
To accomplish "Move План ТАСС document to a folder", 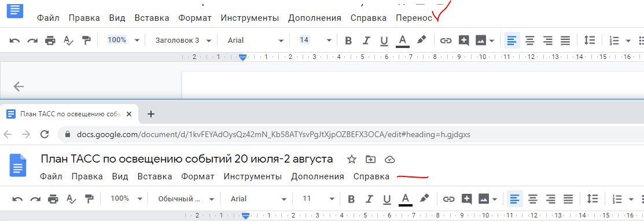I will click(370, 159).
